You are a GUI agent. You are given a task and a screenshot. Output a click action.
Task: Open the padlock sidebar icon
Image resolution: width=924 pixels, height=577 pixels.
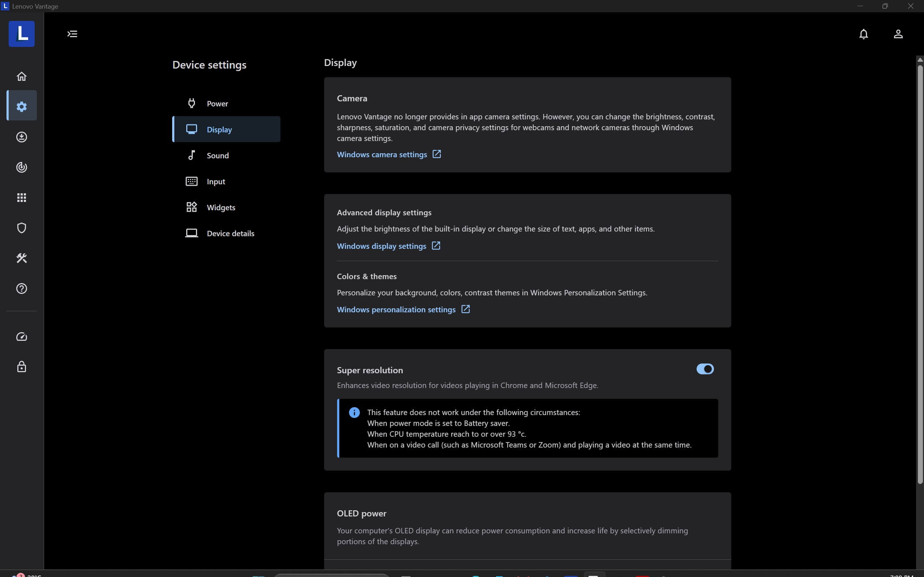point(21,367)
